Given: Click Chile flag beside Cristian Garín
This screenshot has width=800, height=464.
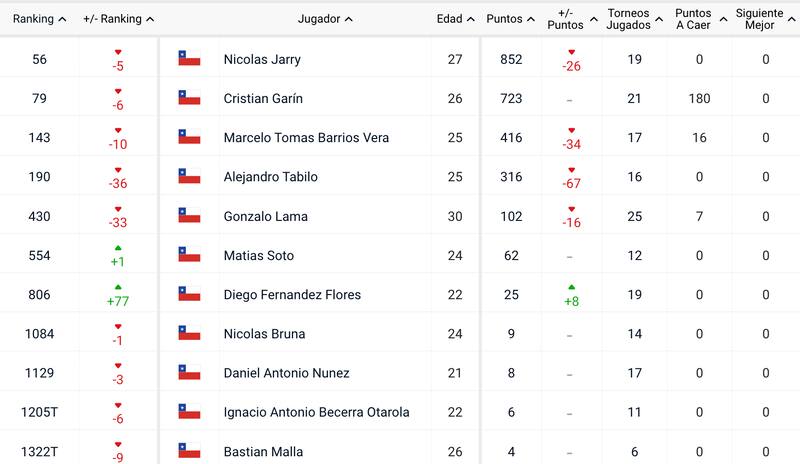Looking at the screenshot, I should (189, 97).
